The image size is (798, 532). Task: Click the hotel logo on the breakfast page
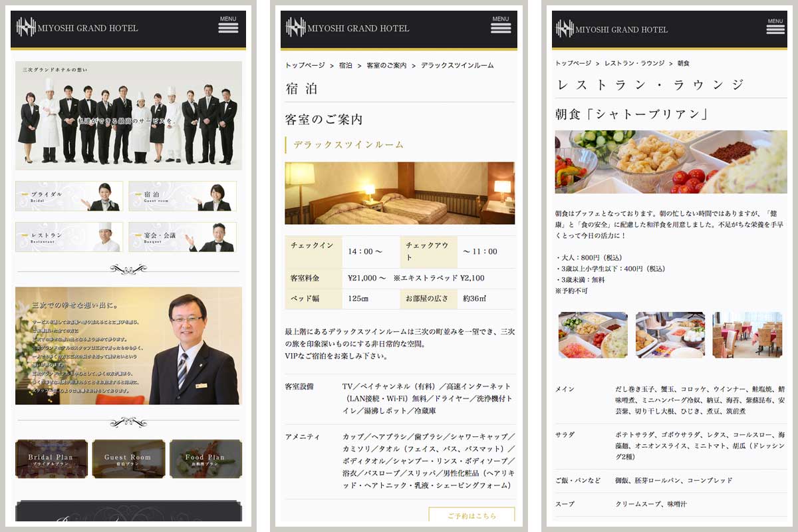(x=612, y=29)
